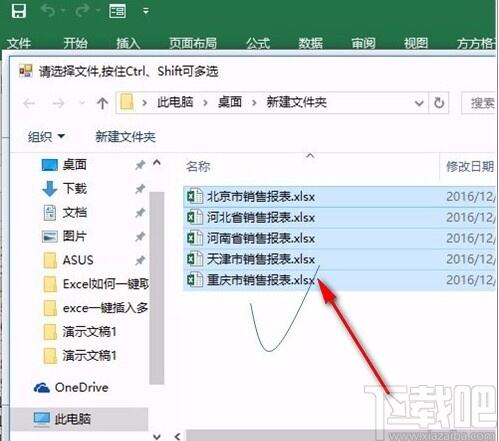Select 下载 in the navigation pane
499x441 pixels.
[x=75, y=188]
